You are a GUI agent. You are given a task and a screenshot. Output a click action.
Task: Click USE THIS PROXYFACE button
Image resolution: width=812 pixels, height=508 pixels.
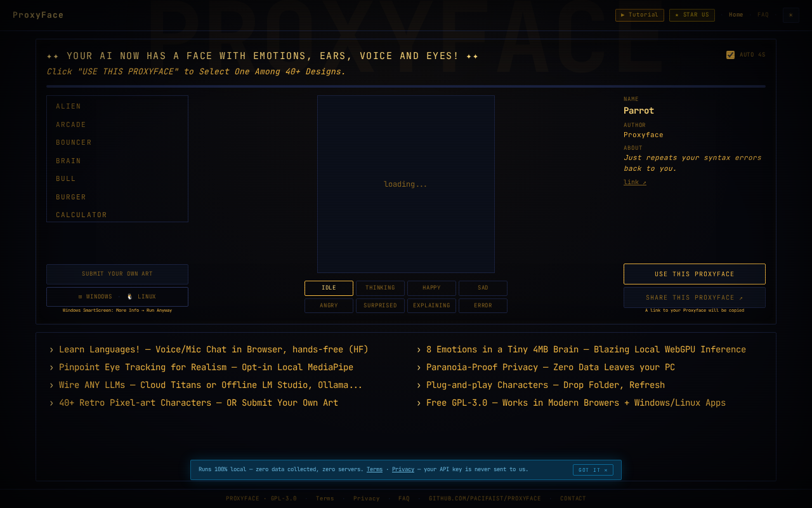pyautogui.click(x=695, y=274)
